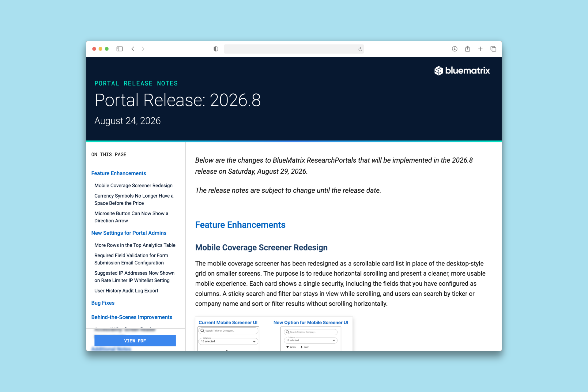Jump to Bug Fixes section

[103, 303]
